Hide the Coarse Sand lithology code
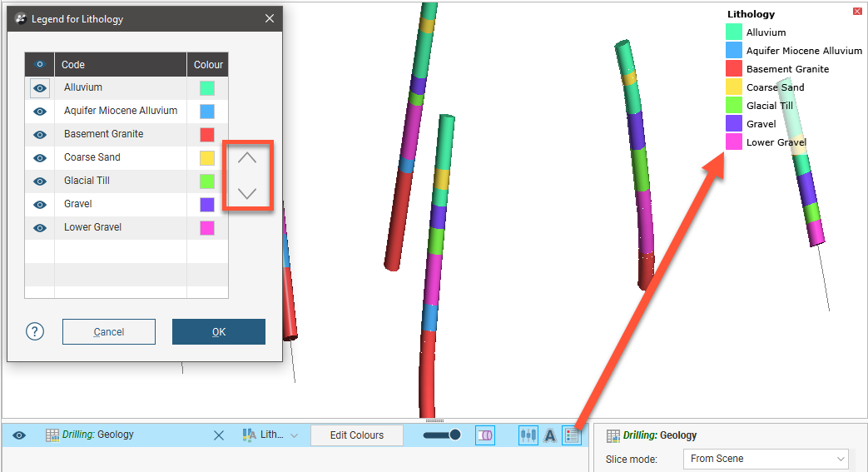Image resolution: width=868 pixels, height=472 pixels. coord(40,158)
